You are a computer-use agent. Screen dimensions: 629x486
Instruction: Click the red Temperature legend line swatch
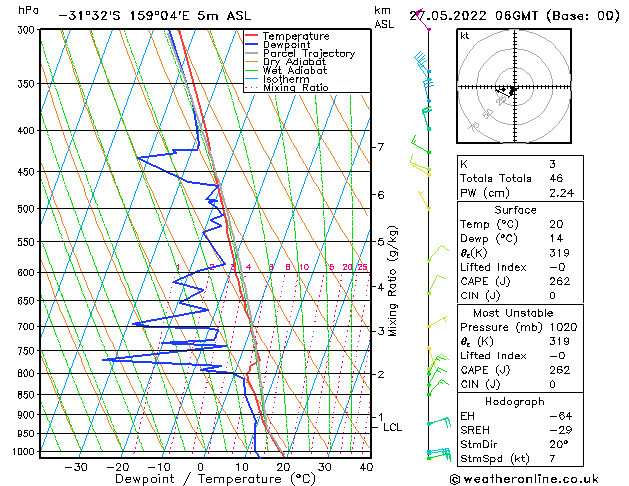tap(252, 36)
